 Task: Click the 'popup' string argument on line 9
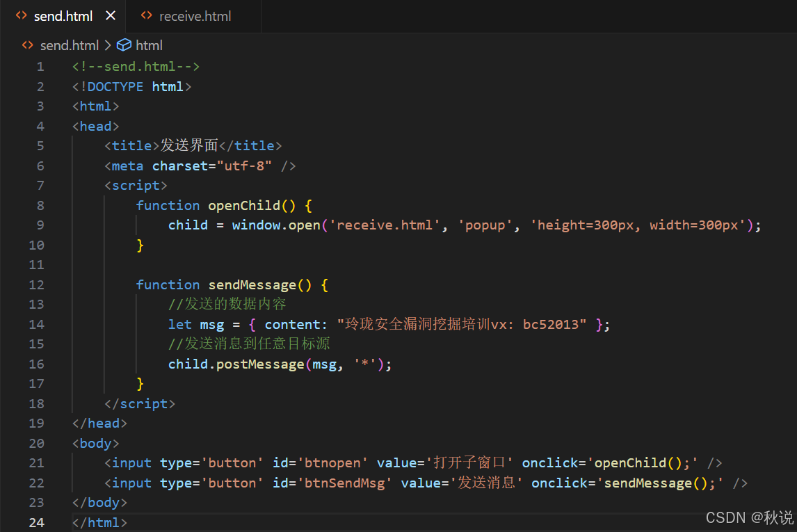485,225
